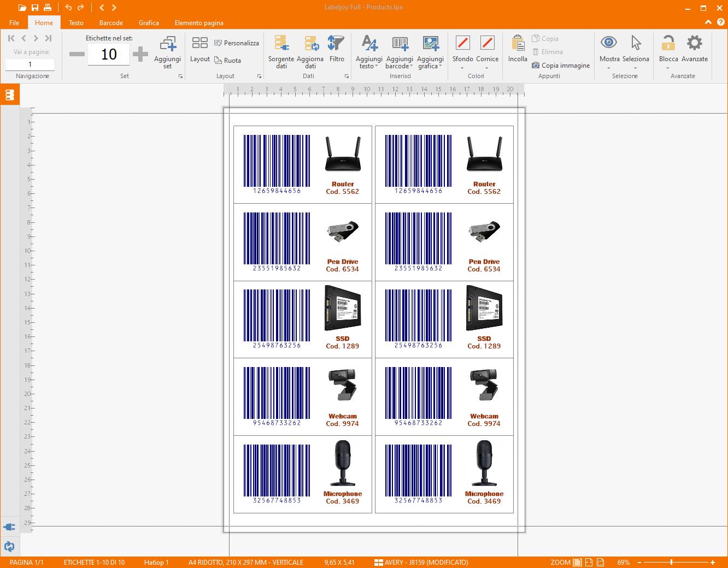Click the disabled Copia button
The width and height of the screenshot is (728, 568).
[x=545, y=39]
